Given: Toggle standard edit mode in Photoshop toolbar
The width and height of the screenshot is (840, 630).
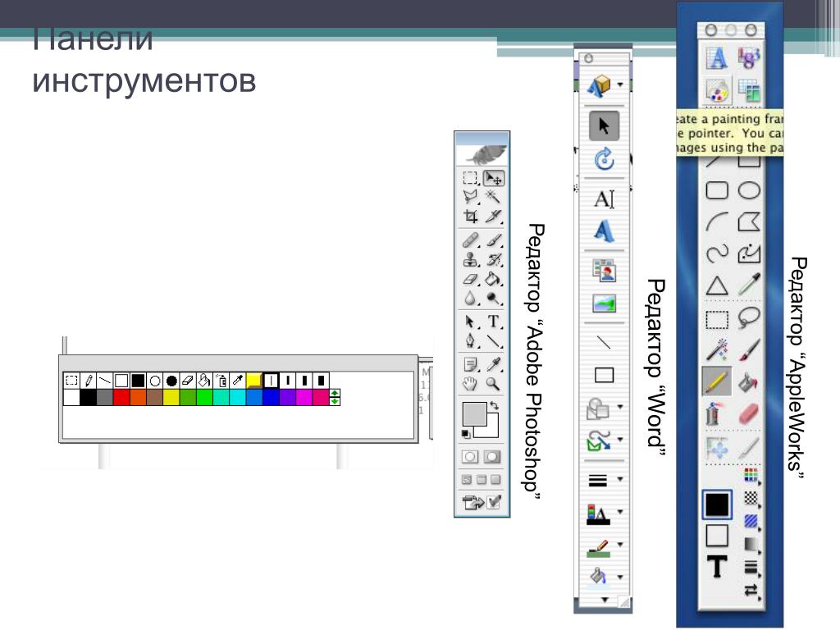Looking at the screenshot, I should (470, 456).
